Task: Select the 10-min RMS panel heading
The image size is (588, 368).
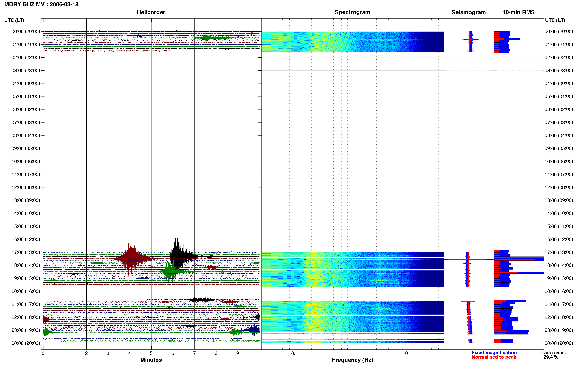Action: coord(518,12)
